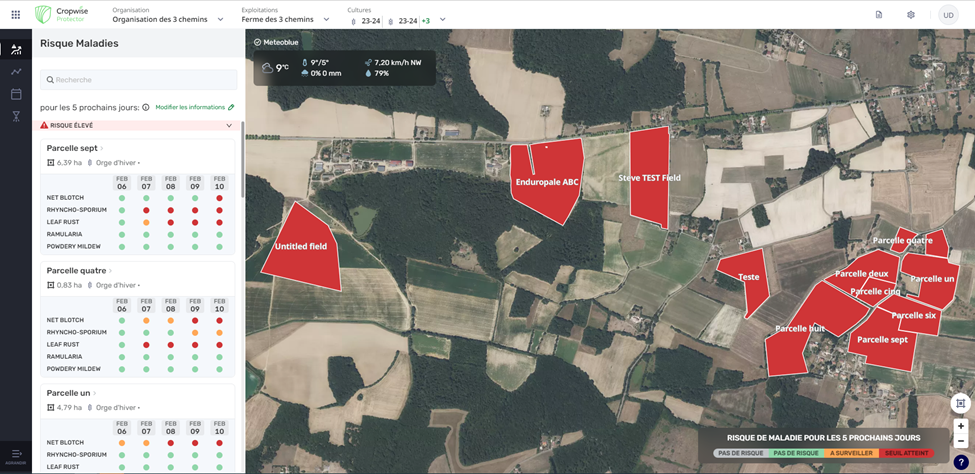Open the calendar sidebar icon
The width and height of the screenshot is (975, 474).
pos(16,94)
